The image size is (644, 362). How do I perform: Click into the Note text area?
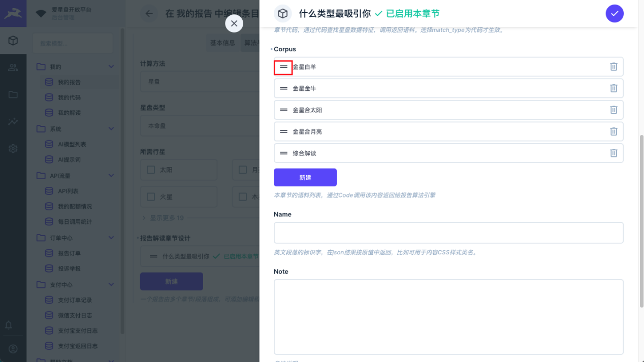(x=448, y=316)
